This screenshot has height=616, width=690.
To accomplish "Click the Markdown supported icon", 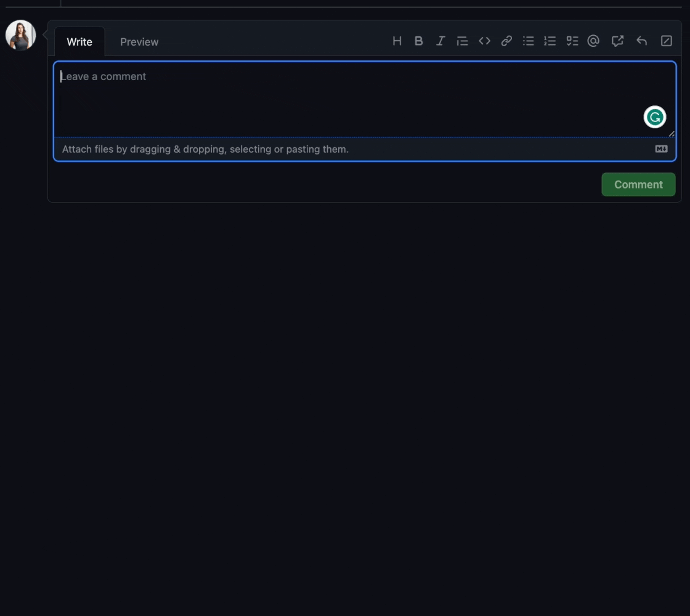I will (x=661, y=149).
